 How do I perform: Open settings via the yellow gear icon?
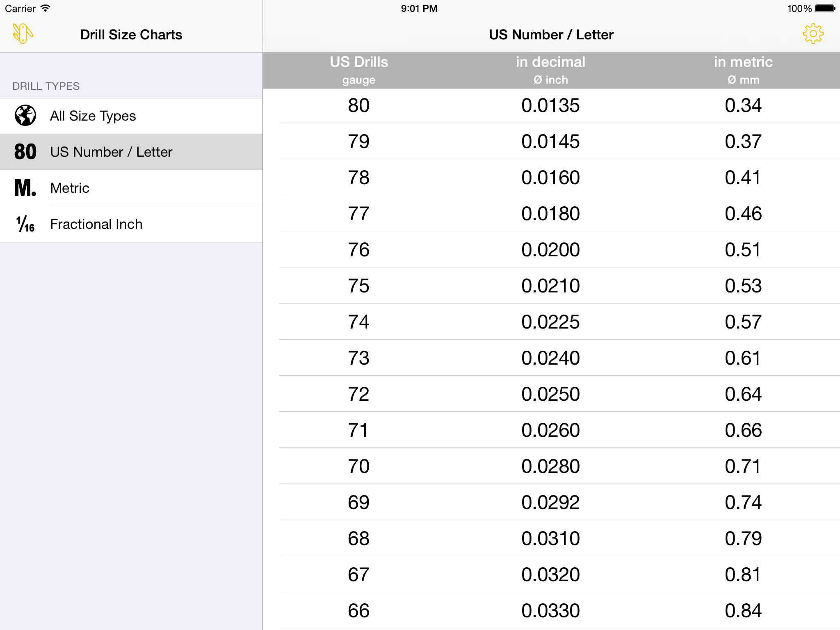[x=813, y=34]
